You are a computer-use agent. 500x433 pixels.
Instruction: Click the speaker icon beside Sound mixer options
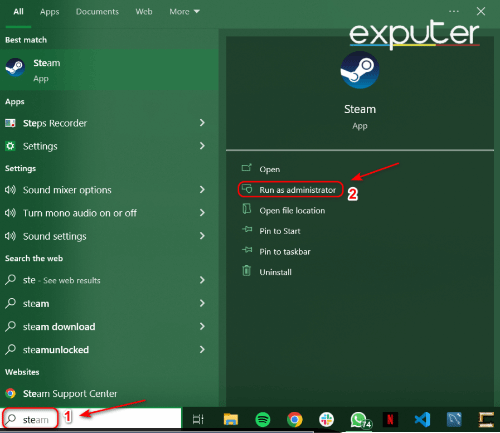[10, 190]
